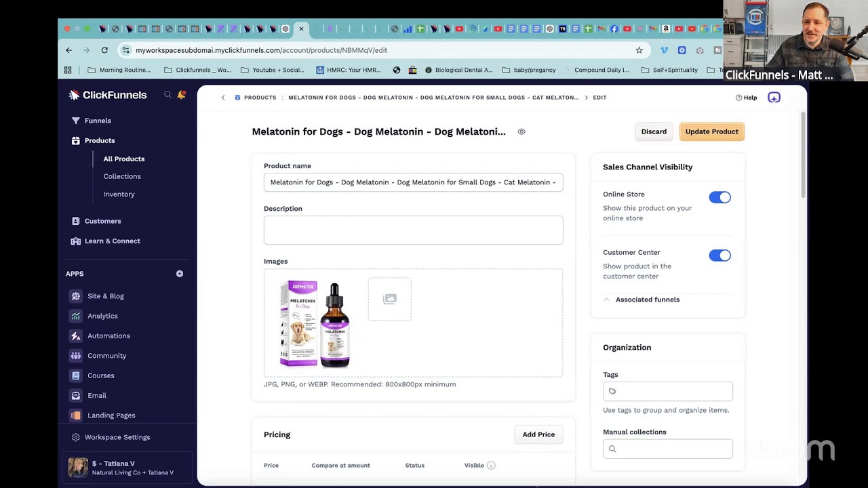Open the ClickFunnels logo home link

[x=108, y=95]
